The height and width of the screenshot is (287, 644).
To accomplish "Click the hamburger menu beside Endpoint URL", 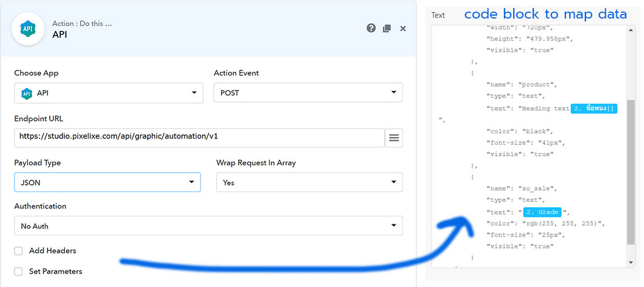I will click(394, 137).
